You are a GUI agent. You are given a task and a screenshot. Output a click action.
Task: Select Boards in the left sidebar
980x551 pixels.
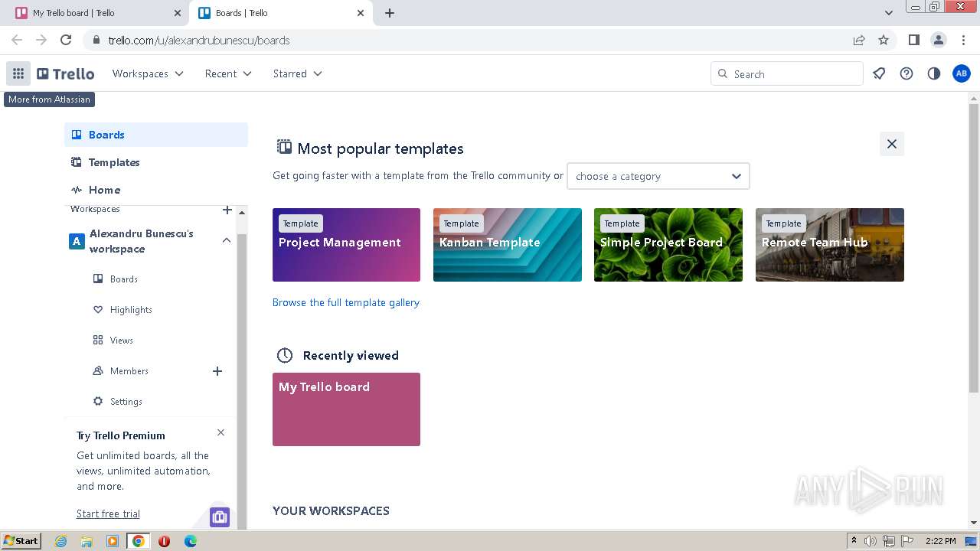coord(156,135)
